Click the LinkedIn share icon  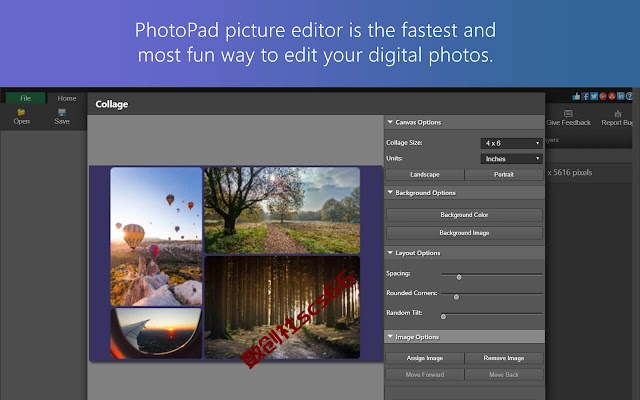[x=620, y=96]
